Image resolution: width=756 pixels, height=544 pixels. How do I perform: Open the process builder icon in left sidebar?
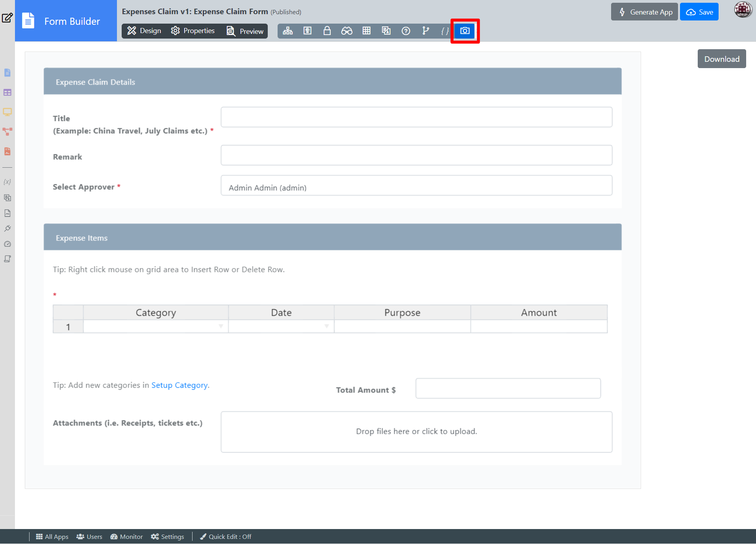(x=7, y=131)
